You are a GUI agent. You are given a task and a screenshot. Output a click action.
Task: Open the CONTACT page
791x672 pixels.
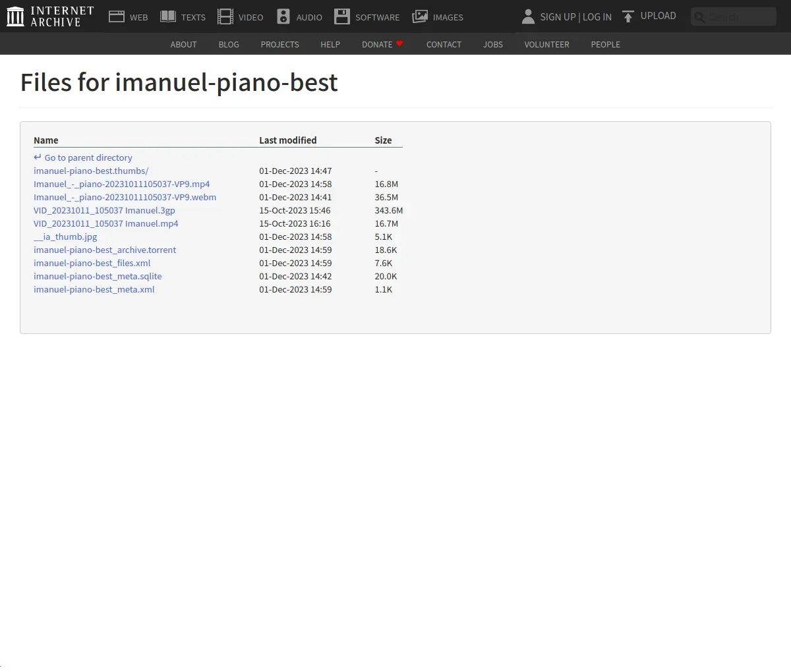(x=444, y=44)
